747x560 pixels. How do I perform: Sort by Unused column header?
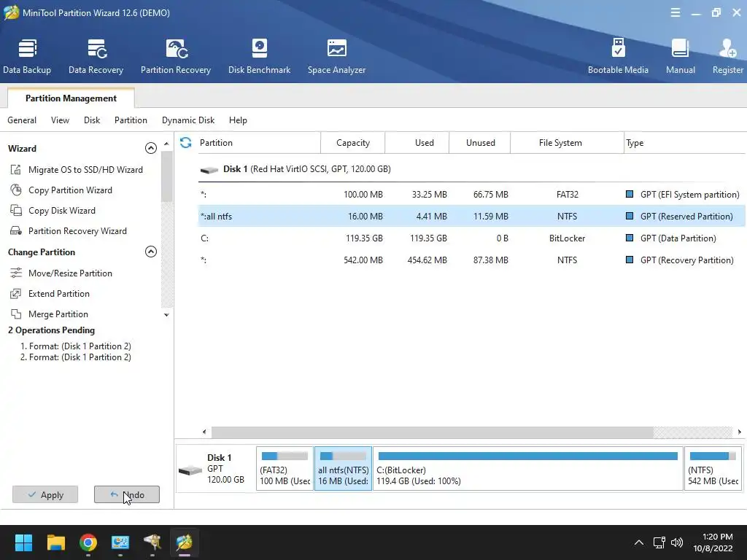click(480, 142)
